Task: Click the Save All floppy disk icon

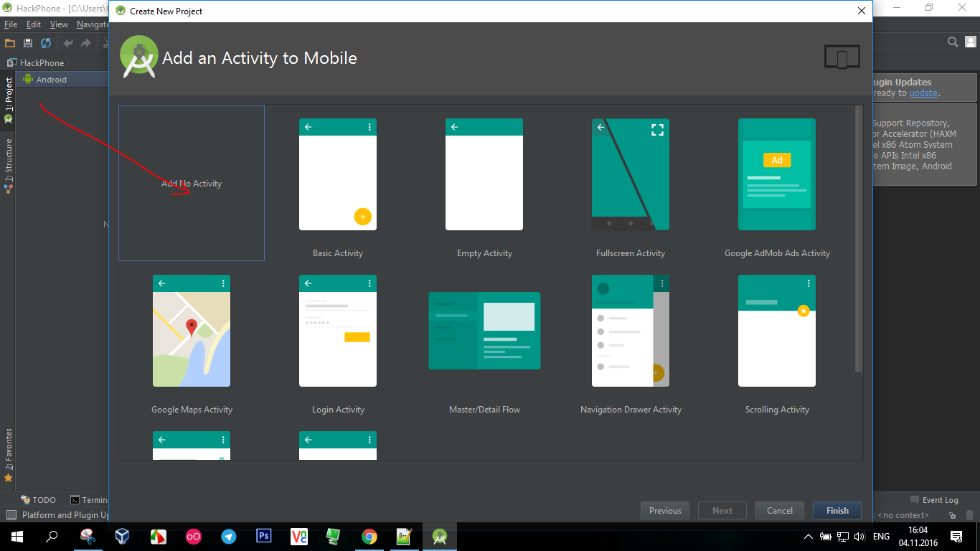Action: click(28, 43)
